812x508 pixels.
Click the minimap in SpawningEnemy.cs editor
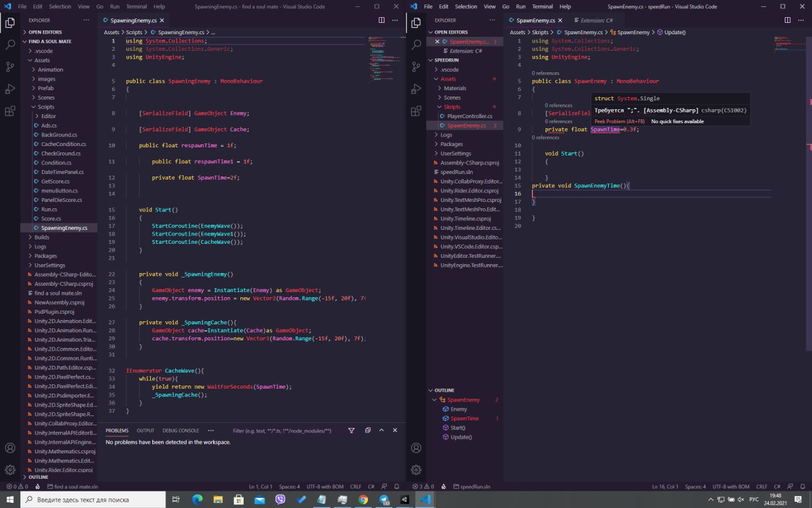[381, 57]
